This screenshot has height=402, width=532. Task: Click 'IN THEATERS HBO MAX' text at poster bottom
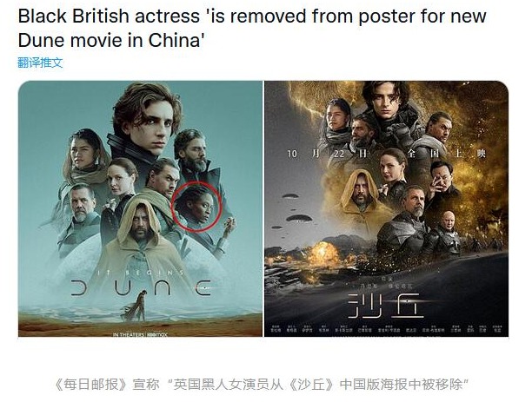point(140,334)
